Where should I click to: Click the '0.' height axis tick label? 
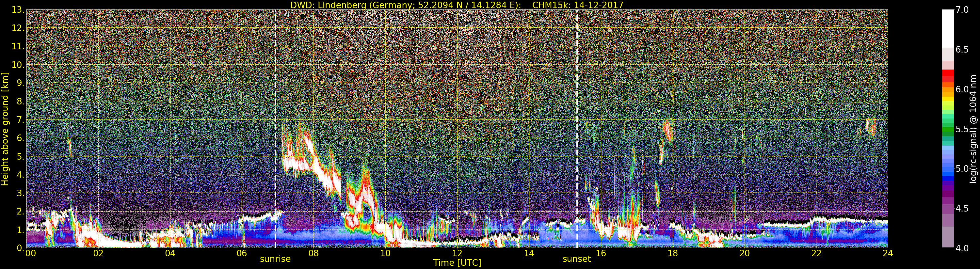[21, 248]
